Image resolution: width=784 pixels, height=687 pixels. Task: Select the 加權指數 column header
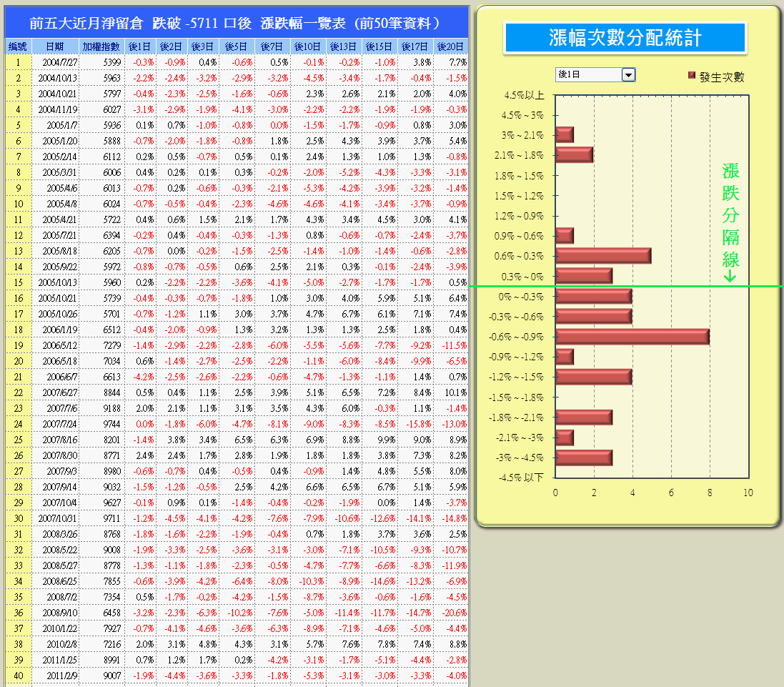pyautogui.click(x=101, y=46)
